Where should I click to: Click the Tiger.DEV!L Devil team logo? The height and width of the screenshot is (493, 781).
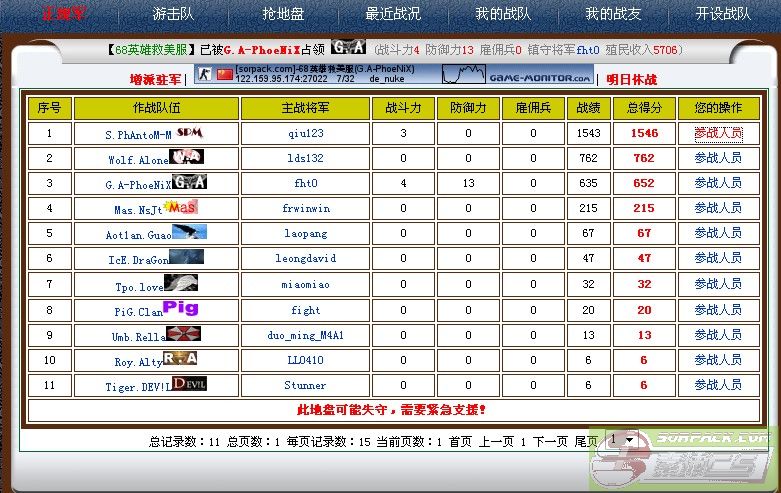[x=189, y=384]
